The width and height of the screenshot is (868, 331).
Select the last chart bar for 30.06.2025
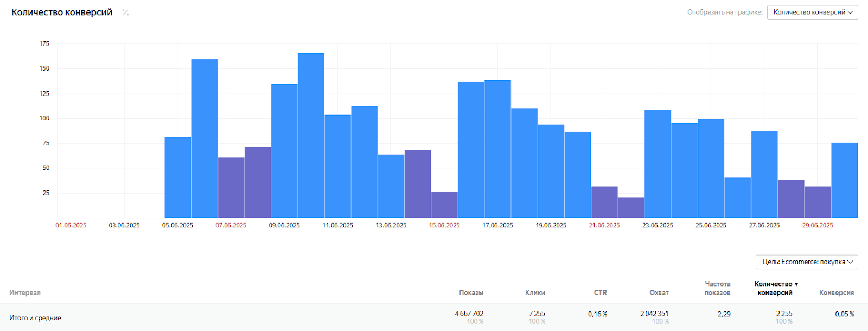click(x=845, y=180)
